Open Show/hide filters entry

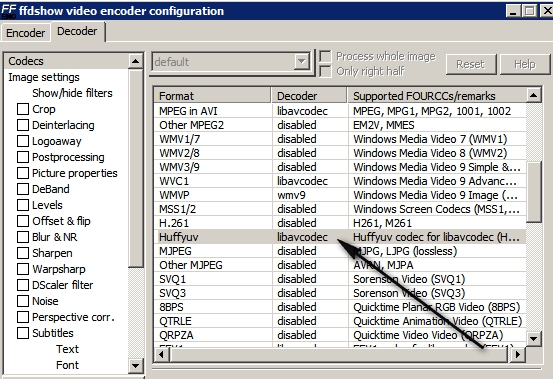pos(72,93)
